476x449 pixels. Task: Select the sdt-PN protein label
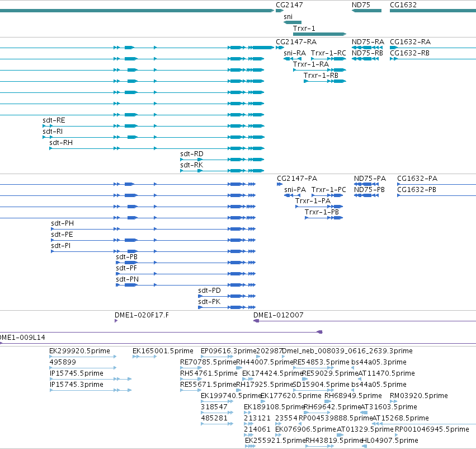127,280
